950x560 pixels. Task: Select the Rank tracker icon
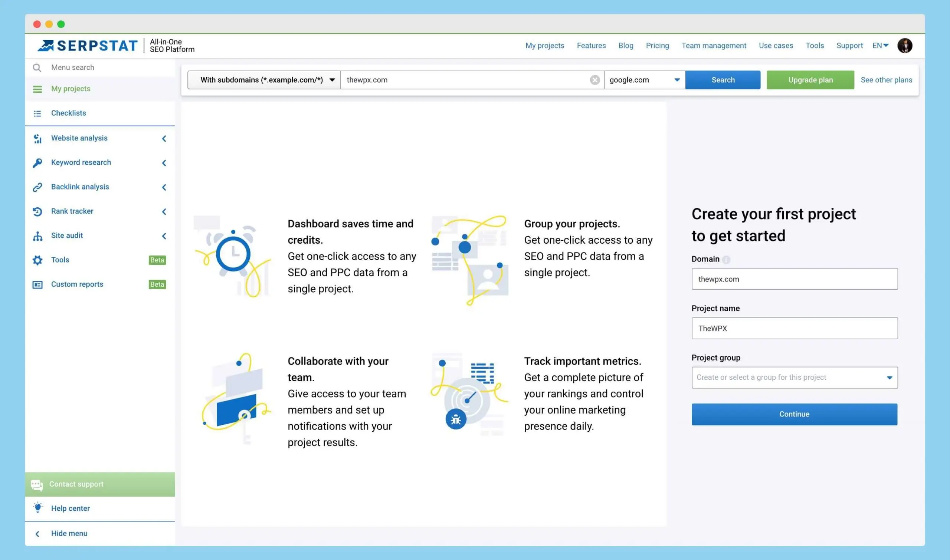(x=37, y=211)
